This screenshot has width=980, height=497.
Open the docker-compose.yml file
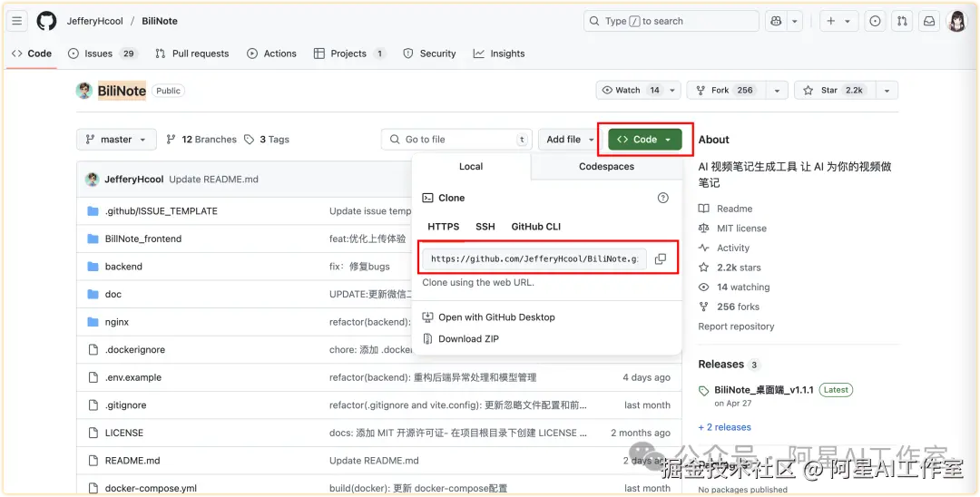152,488
